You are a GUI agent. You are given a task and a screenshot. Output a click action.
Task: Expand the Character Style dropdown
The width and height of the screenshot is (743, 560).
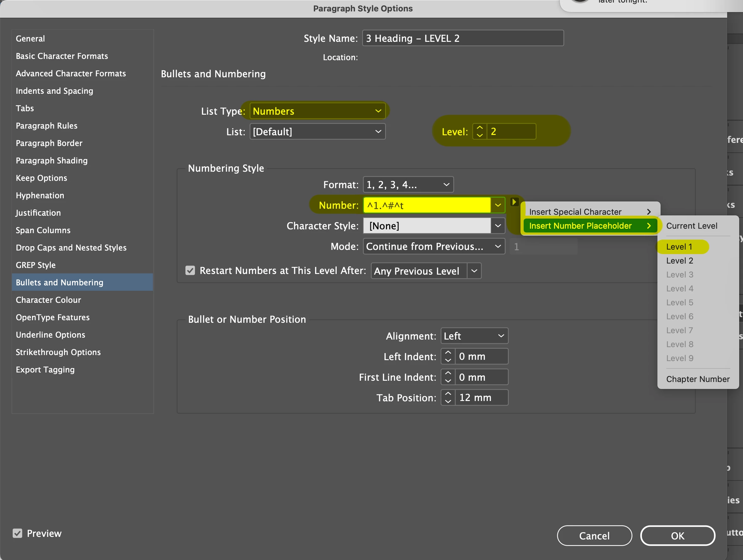coord(498,226)
